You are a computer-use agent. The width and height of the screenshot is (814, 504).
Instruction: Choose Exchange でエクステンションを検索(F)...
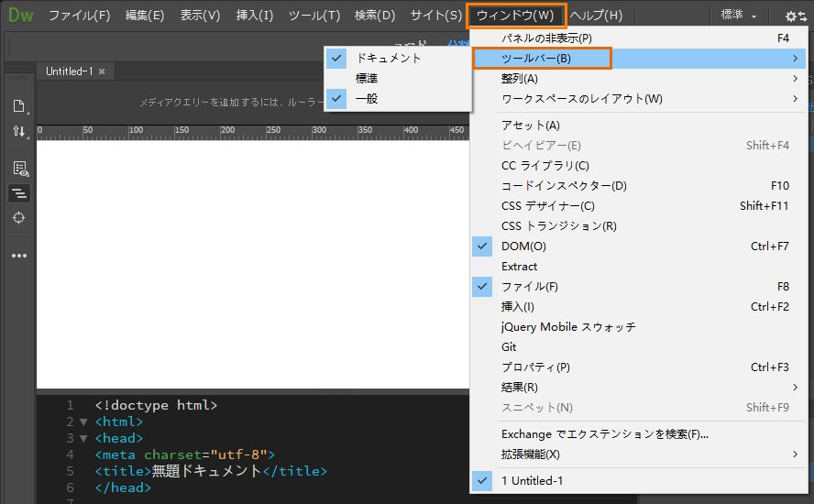click(x=639, y=434)
